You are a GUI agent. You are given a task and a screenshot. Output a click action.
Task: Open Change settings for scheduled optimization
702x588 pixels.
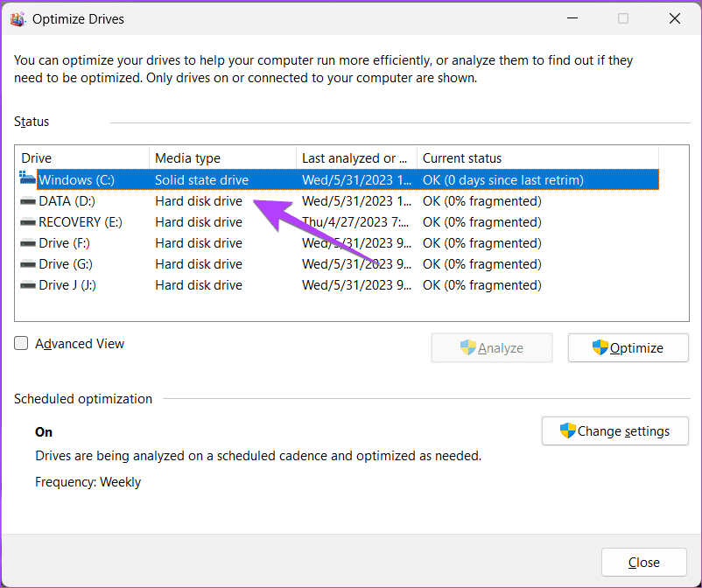615,430
